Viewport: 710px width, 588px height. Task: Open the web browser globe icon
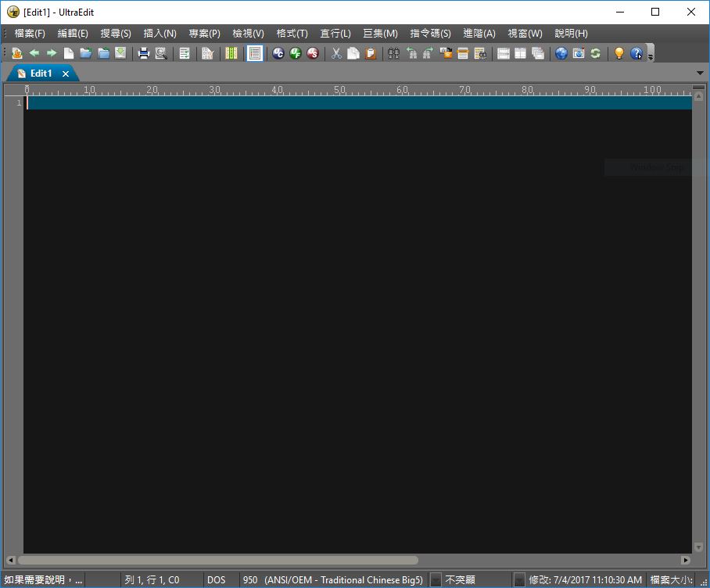pyautogui.click(x=561, y=53)
